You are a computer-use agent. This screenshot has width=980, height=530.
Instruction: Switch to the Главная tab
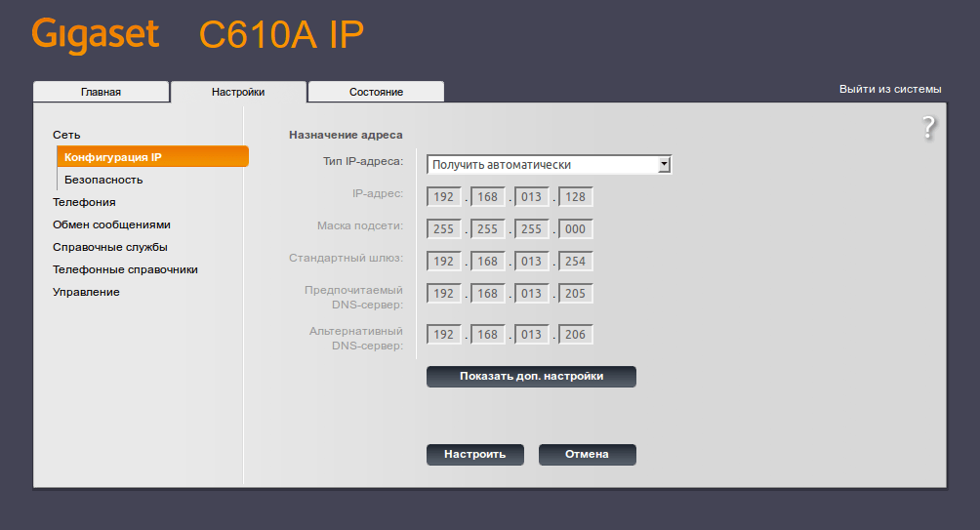pos(101,92)
